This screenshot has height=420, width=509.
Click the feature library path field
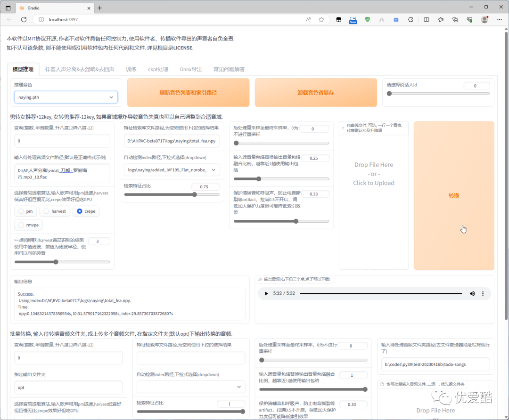pyautogui.click(x=172, y=141)
